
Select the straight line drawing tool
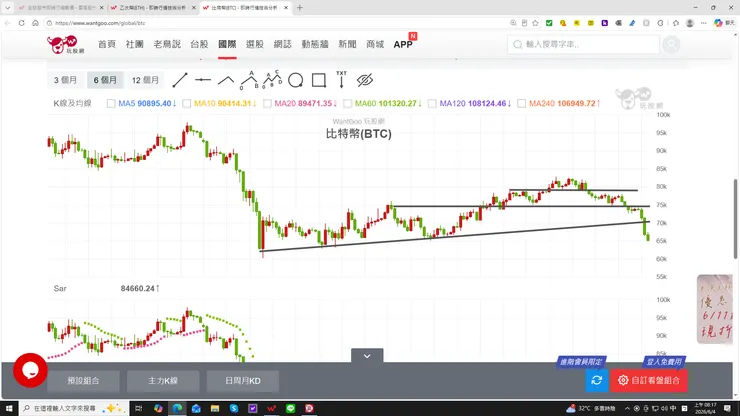(180, 80)
